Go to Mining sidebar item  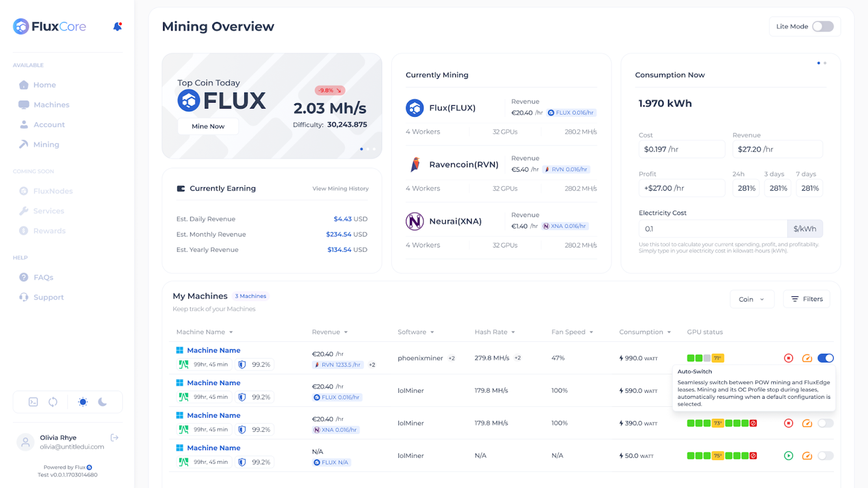(x=46, y=144)
